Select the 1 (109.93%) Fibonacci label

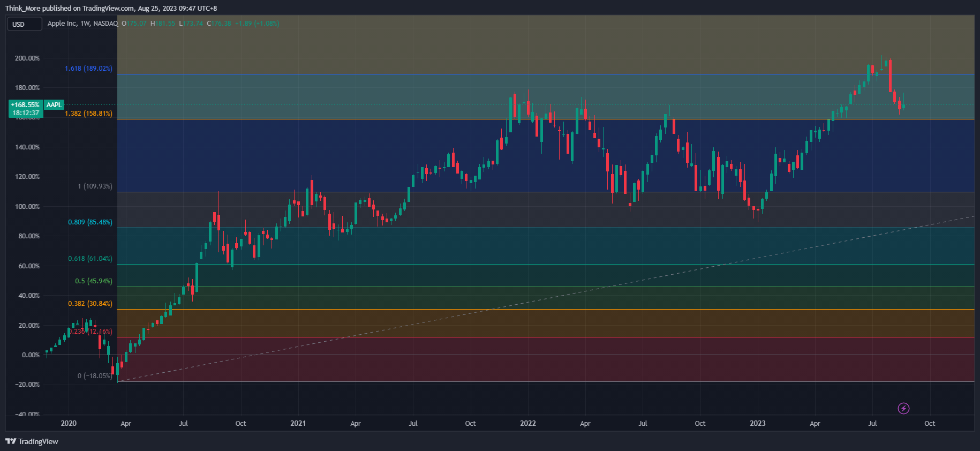pyautogui.click(x=95, y=186)
